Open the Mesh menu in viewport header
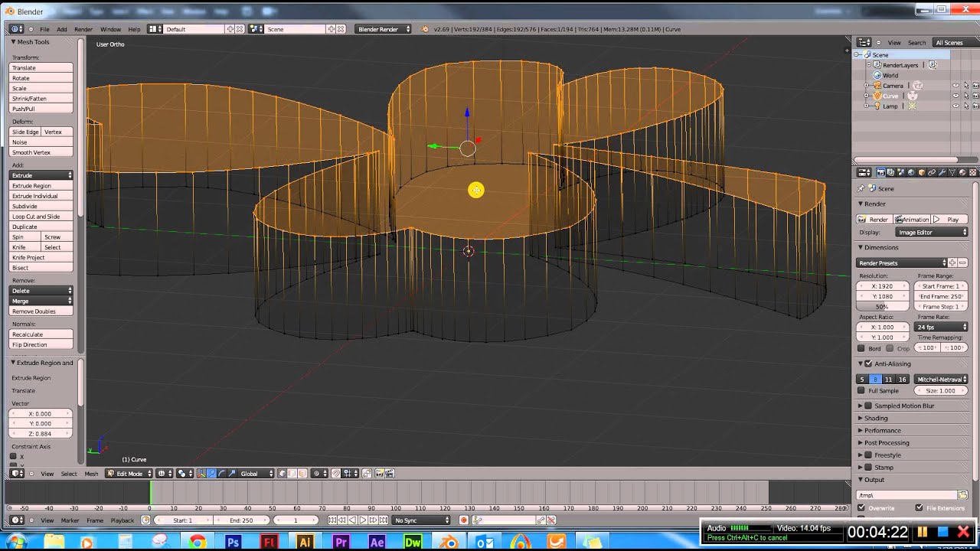980x551 pixels. point(91,474)
